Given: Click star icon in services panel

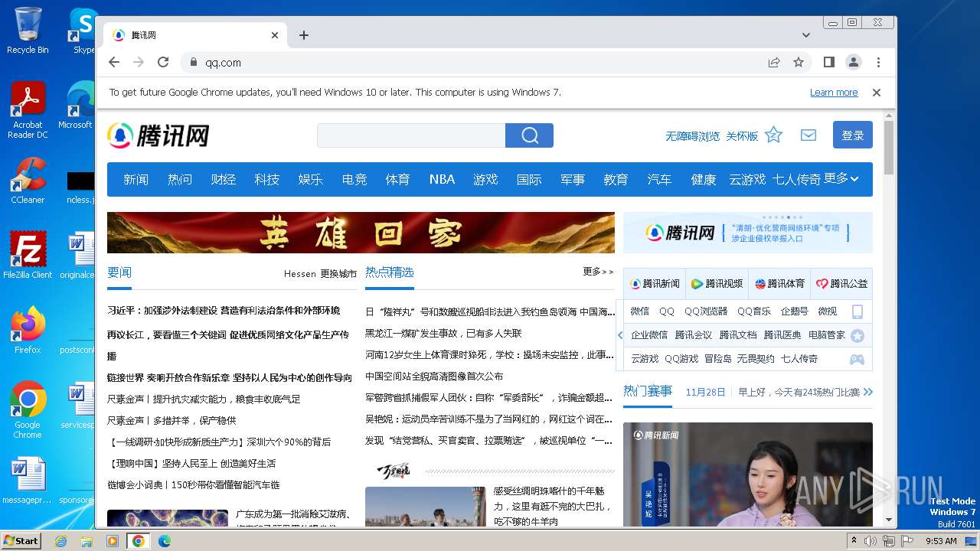Looking at the screenshot, I should [857, 336].
